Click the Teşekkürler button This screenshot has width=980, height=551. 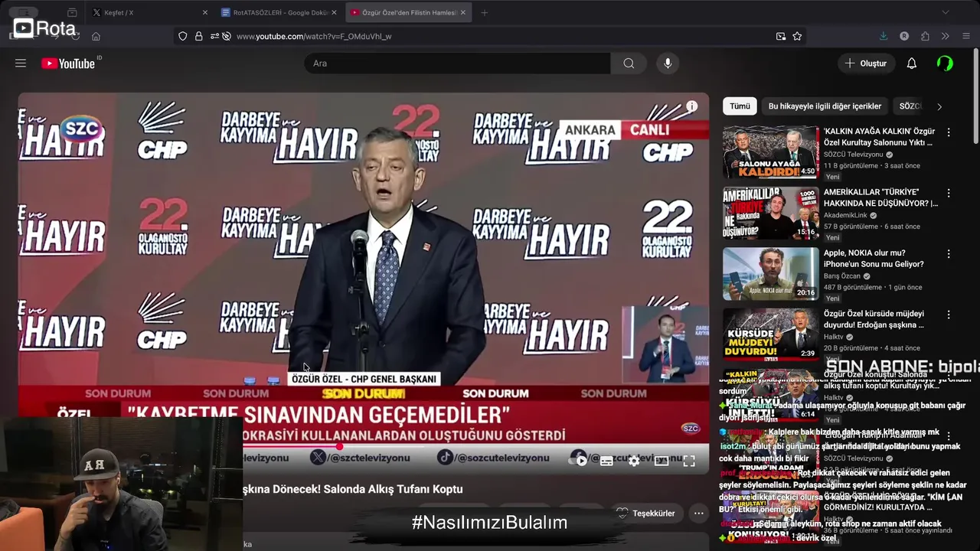[x=645, y=514]
